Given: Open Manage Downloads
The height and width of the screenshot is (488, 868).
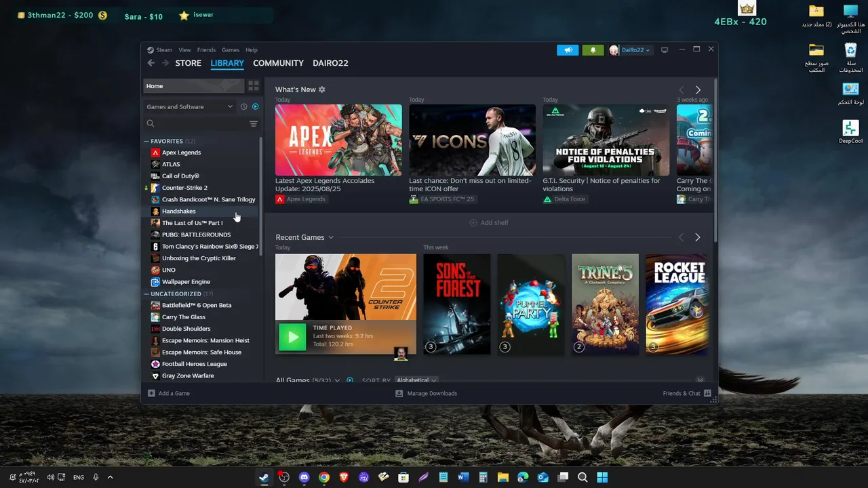Looking at the screenshot, I should click(x=427, y=393).
